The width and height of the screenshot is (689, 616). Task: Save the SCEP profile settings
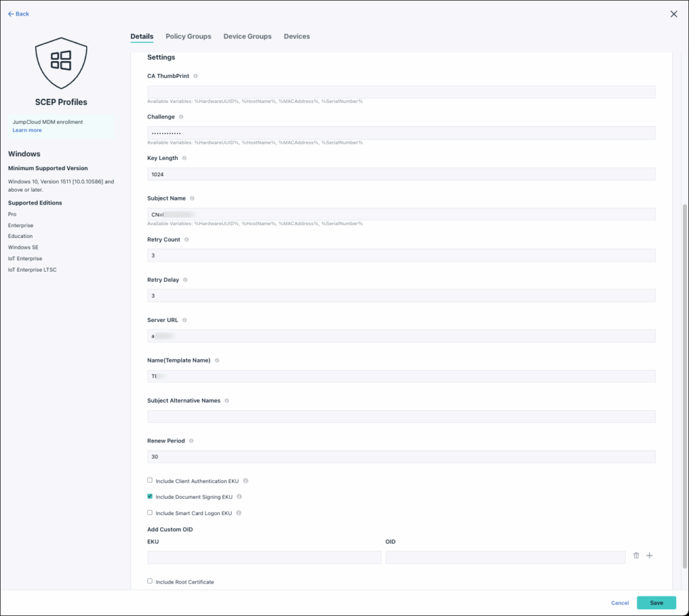(x=656, y=603)
